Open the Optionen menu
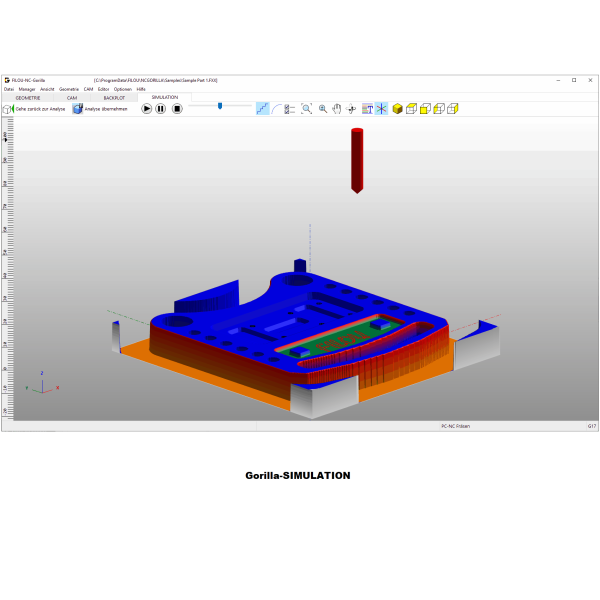This screenshot has height=600, width=600. point(122,89)
